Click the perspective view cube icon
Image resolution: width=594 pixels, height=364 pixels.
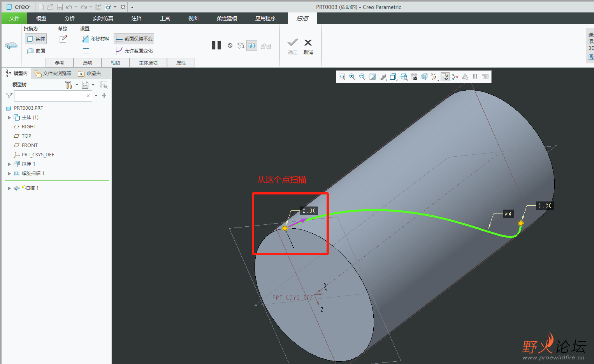point(424,77)
